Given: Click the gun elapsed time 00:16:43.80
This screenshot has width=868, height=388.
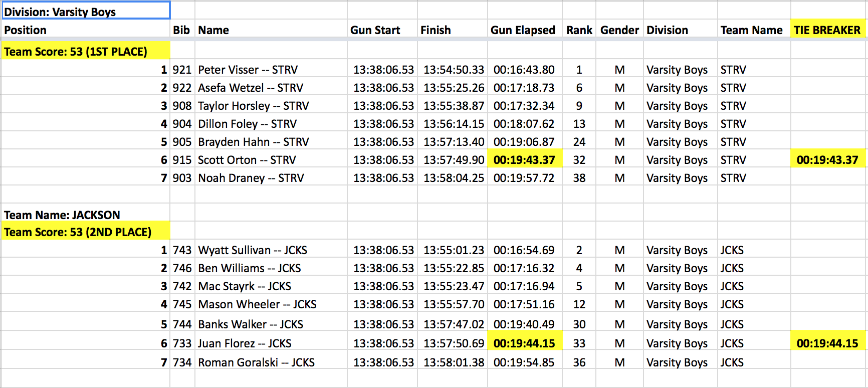Looking at the screenshot, I should coord(524,70).
